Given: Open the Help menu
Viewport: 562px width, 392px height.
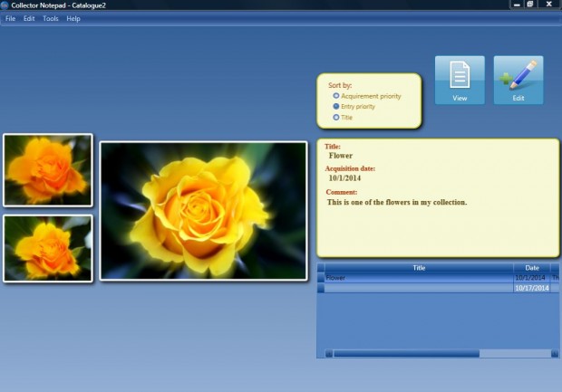Looking at the screenshot, I should point(73,18).
